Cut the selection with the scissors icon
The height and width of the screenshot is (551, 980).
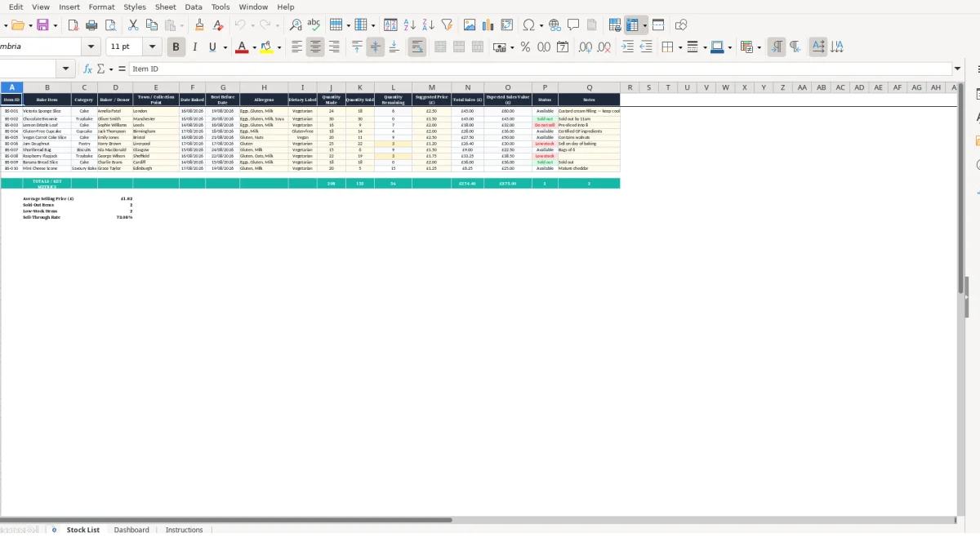(133, 25)
